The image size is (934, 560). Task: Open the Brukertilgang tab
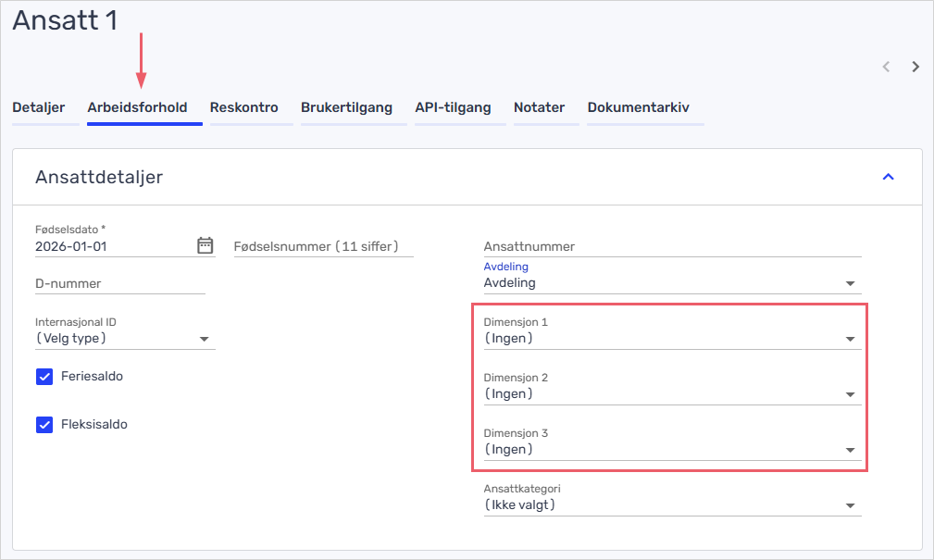click(346, 108)
